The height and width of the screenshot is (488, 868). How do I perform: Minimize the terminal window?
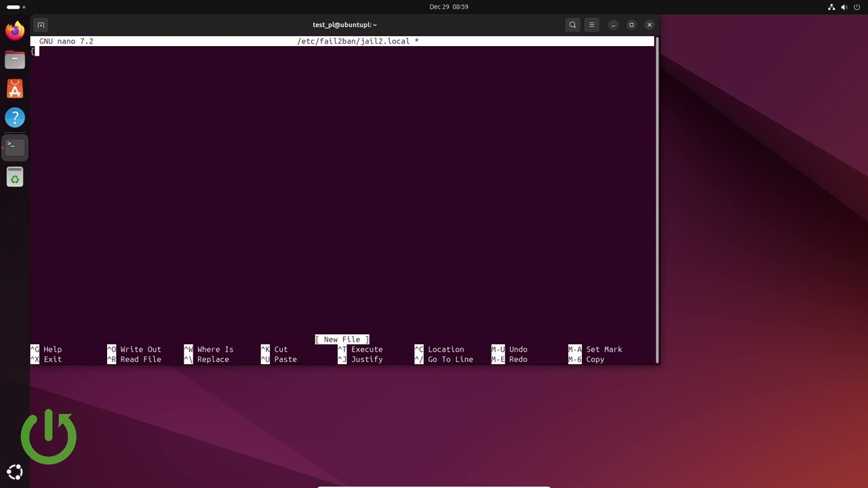[613, 25]
